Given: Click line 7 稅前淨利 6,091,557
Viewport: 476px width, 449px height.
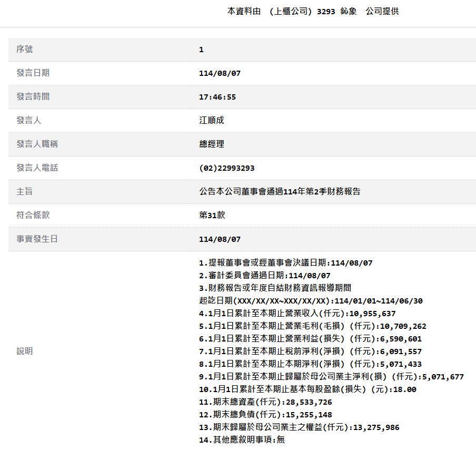Looking at the screenshot, I should click(311, 352).
